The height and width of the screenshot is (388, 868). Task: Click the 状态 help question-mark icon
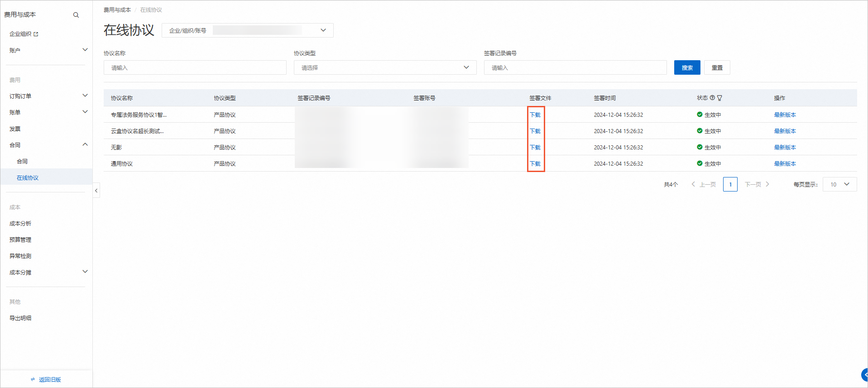712,98
